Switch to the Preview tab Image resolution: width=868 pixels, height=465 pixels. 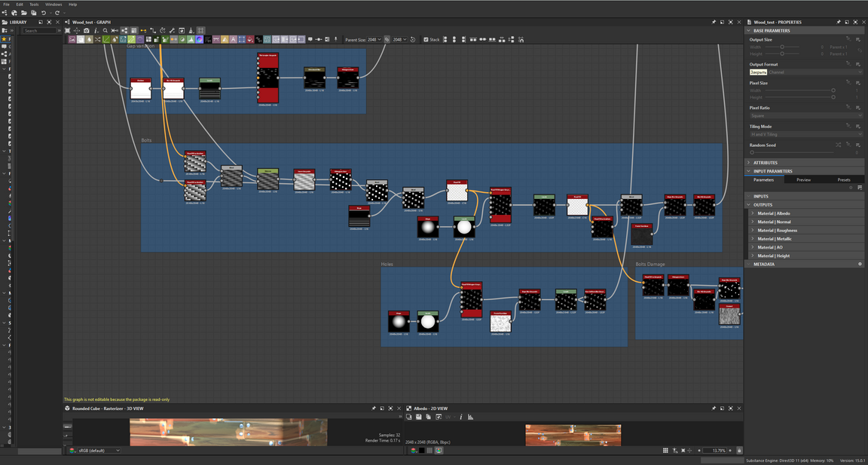tap(803, 179)
